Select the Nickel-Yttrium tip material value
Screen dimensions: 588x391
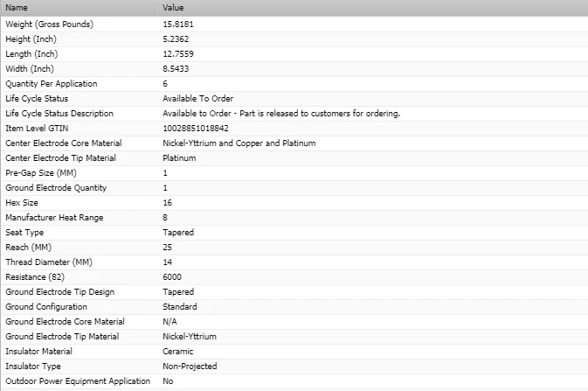[x=190, y=337]
